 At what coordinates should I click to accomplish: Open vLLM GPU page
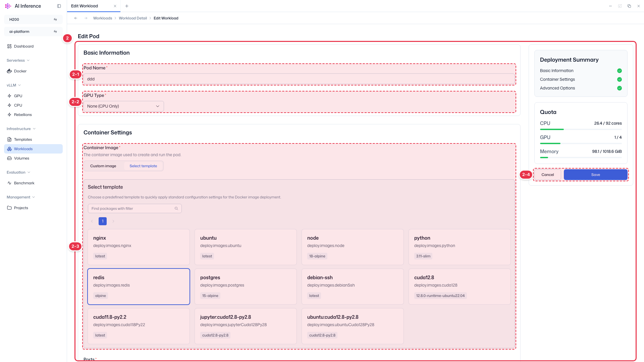click(33, 96)
